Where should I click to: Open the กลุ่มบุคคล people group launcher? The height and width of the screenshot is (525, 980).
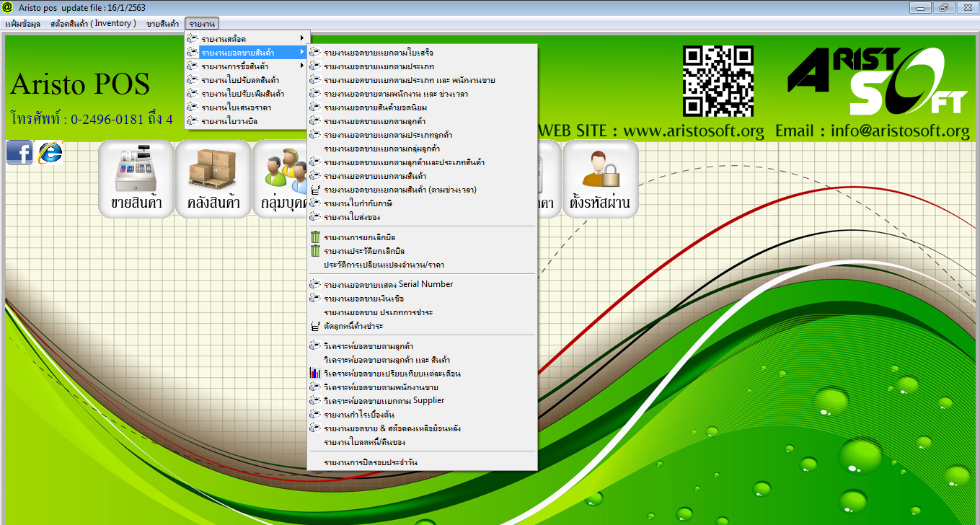tap(281, 178)
